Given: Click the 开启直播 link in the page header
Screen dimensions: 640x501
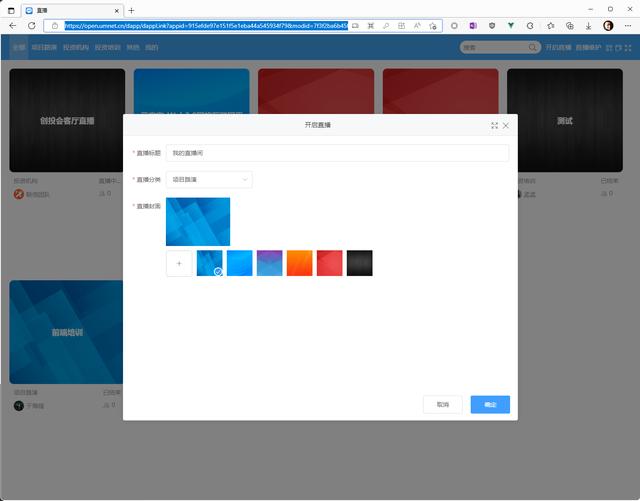Looking at the screenshot, I should (x=558, y=47).
